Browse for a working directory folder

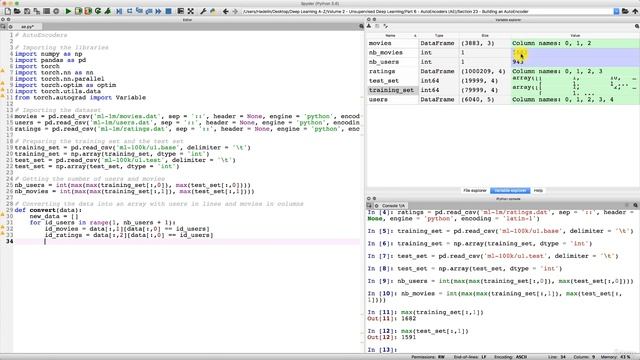[625, 11]
